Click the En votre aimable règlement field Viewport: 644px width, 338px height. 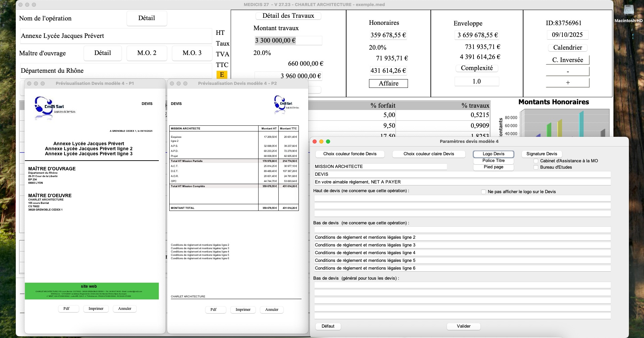click(462, 182)
